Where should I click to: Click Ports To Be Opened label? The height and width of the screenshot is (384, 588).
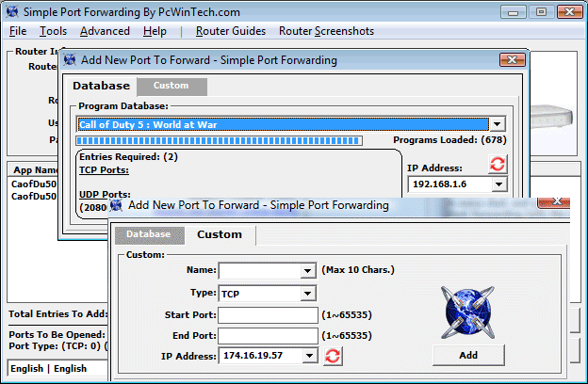point(57,334)
